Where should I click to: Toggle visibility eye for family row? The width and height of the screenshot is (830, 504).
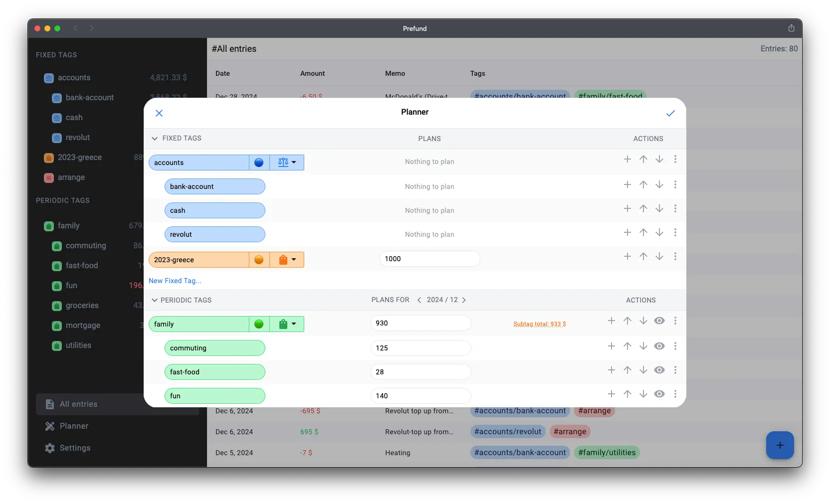pos(659,321)
